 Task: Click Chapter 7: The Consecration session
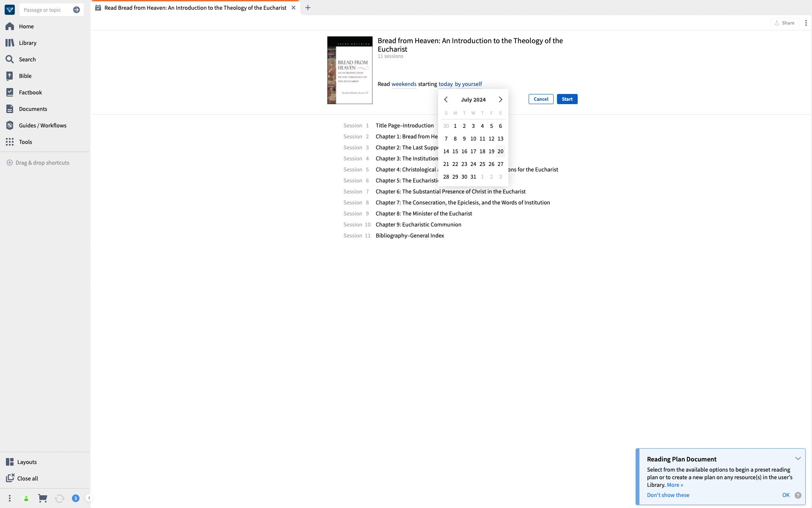[463, 202]
